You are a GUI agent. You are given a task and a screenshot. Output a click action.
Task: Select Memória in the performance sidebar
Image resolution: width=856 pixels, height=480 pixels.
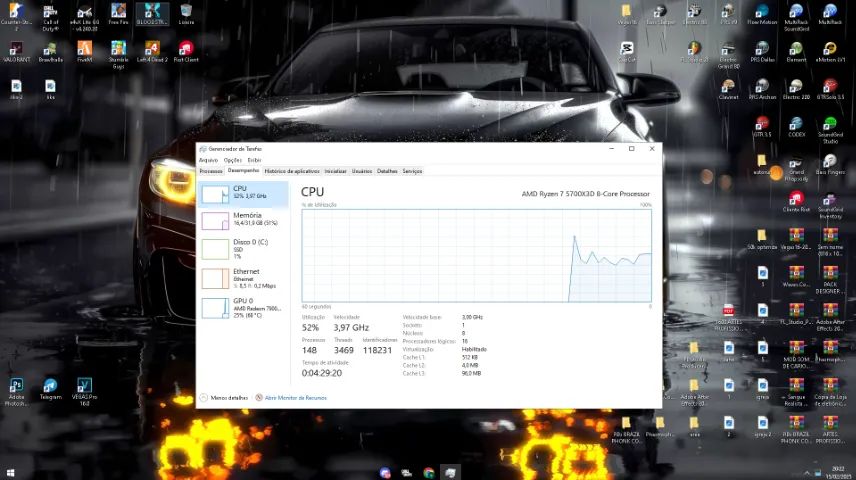[x=243, y=220]
